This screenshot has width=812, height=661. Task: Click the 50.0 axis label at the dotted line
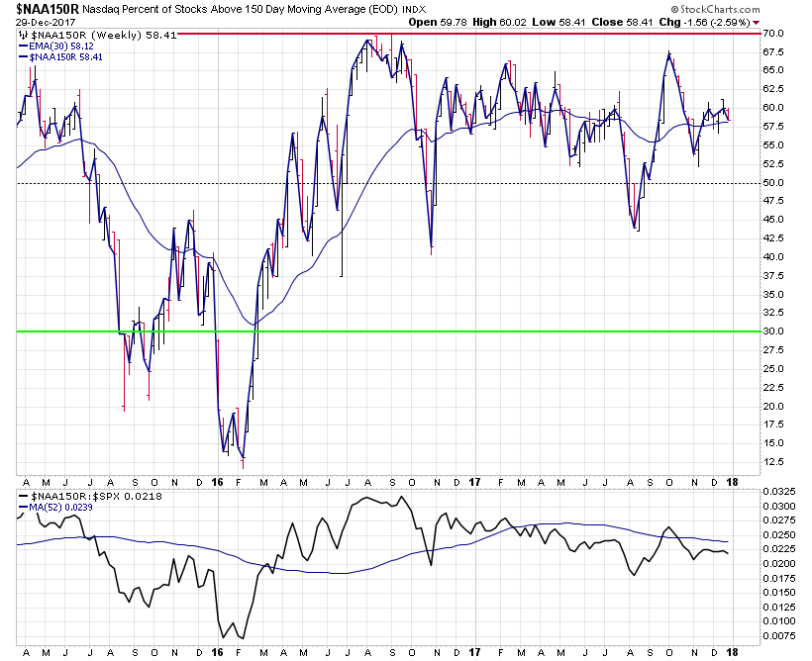point(773,183)
